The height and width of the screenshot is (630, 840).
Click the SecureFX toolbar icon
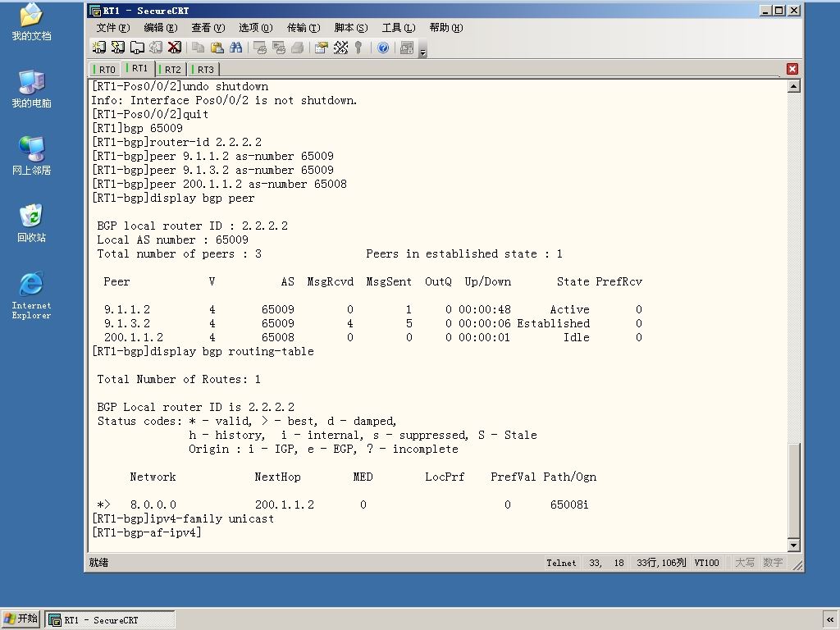(x=407, y=48)
